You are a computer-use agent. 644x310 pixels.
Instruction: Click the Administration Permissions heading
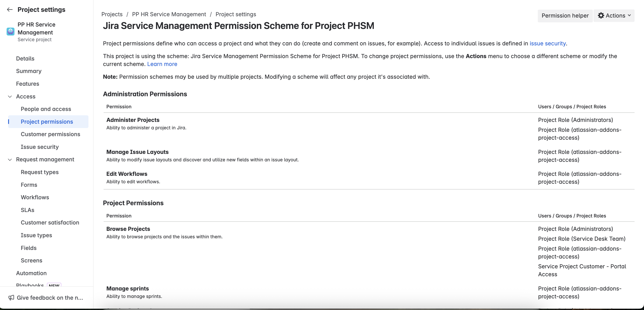tap(145, 94)
